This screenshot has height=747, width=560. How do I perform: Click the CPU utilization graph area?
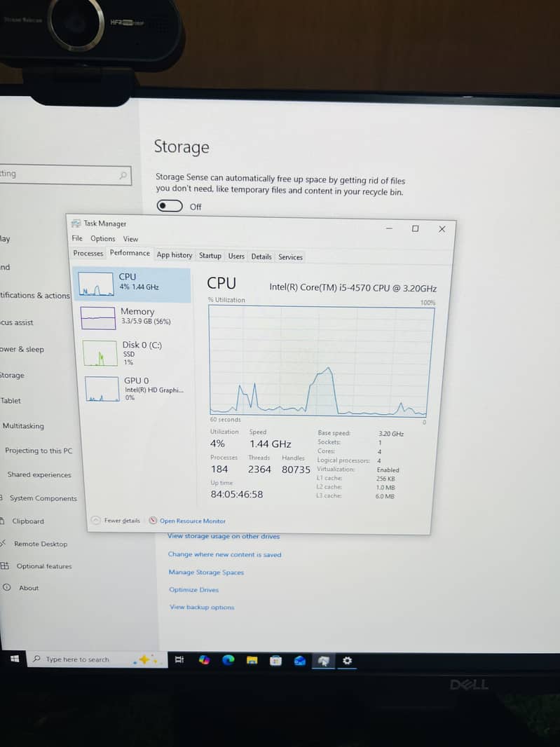(x=322, y=361)
